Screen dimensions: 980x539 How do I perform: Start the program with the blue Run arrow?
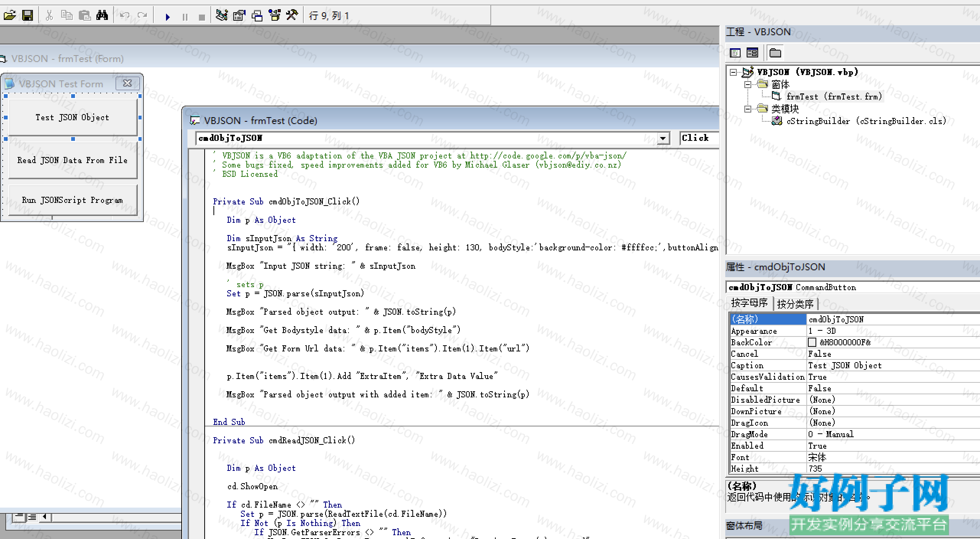pos(167,17)
